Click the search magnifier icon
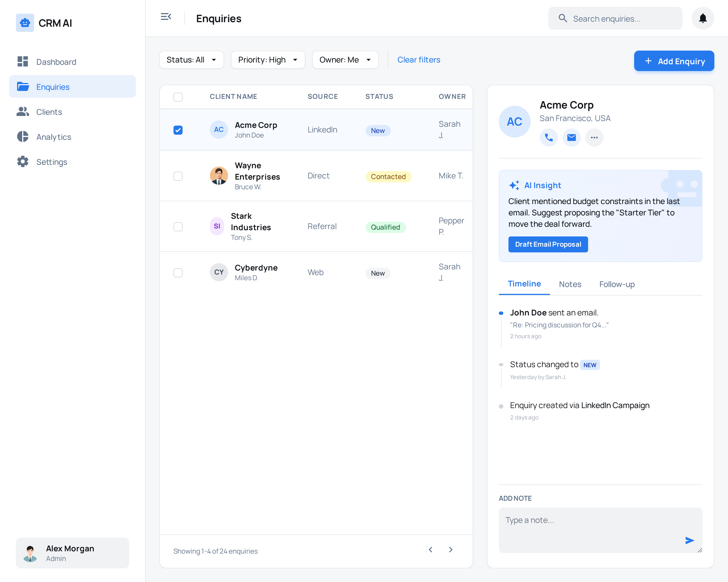This screenshot has height=582, width=728. click(562, 18)
